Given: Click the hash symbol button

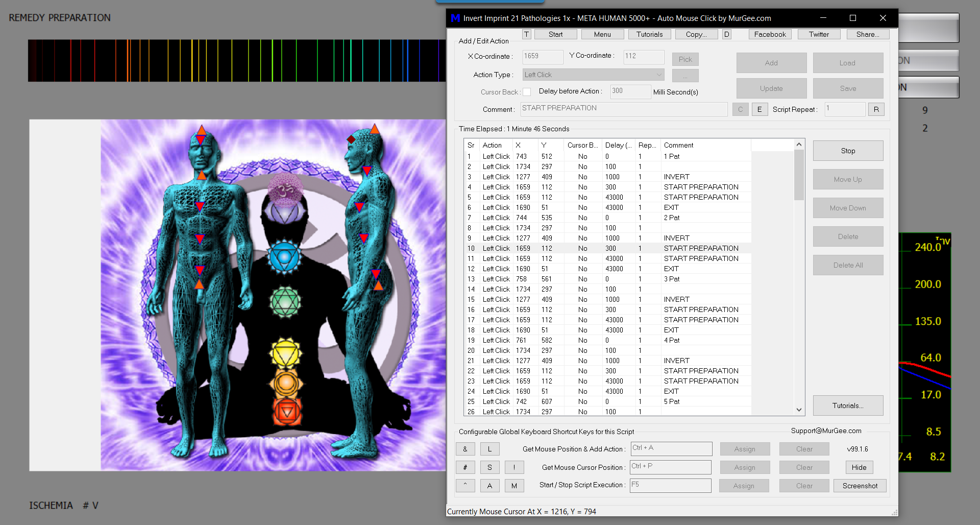Looking at the screenshot, I should (x=465, y=467).
